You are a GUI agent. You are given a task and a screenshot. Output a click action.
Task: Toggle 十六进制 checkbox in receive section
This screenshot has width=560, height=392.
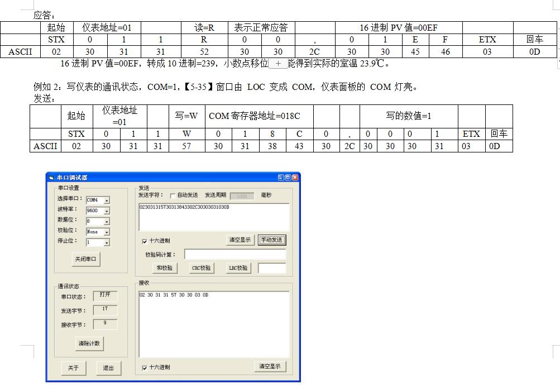click(x=145, y=367)
